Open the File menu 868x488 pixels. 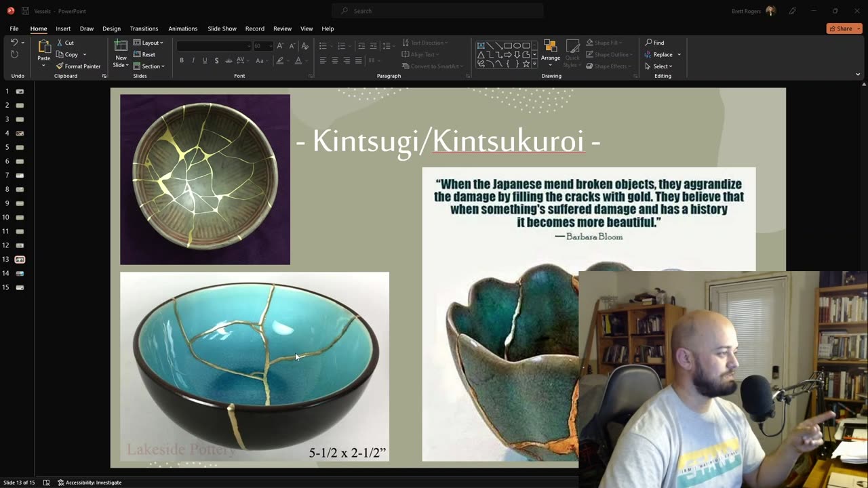click(14, 28)
